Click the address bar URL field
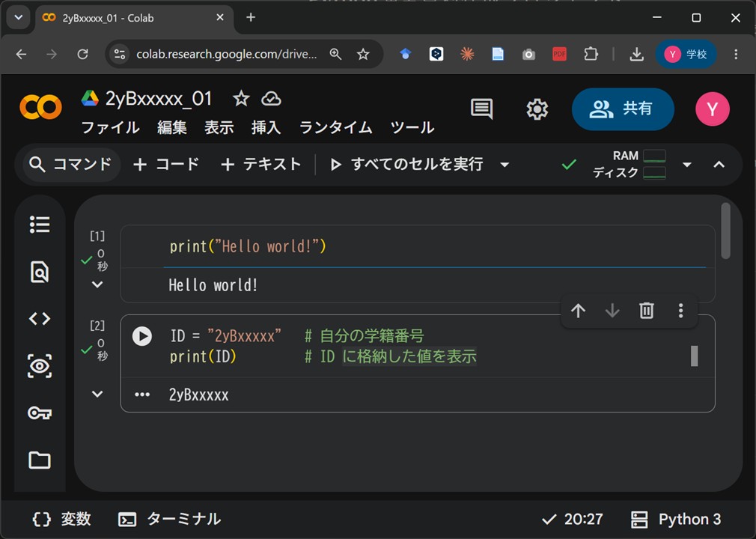The width and height of the screenshot is (756, 539). [227, 54]
